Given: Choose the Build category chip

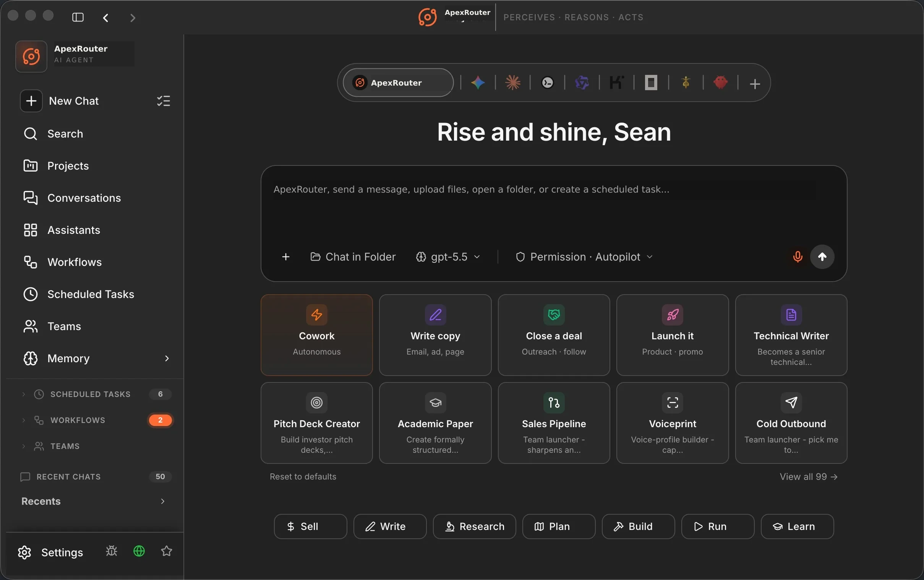Looking at the screenshot, I should point(638,526).
